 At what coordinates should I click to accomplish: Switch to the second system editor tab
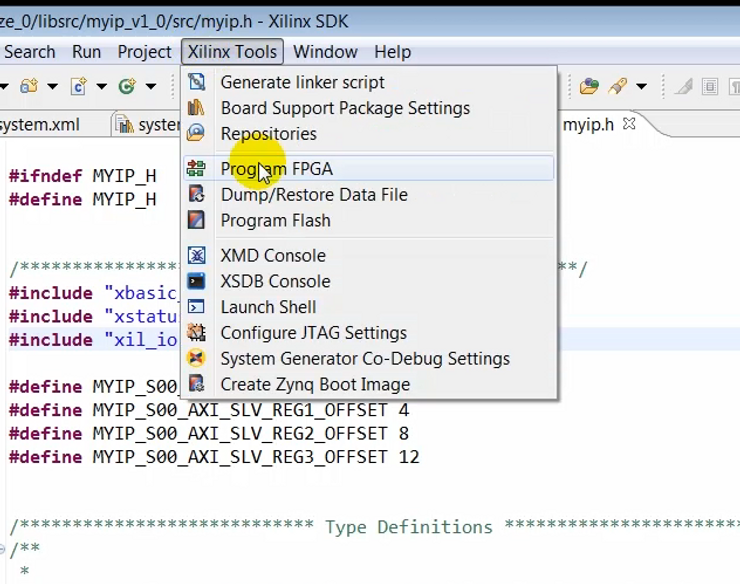point(146,125)
